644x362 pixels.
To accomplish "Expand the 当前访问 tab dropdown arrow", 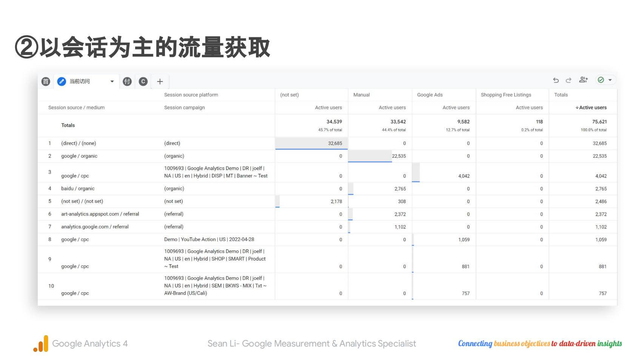I will pyautogui.click(x=112, y=81).
